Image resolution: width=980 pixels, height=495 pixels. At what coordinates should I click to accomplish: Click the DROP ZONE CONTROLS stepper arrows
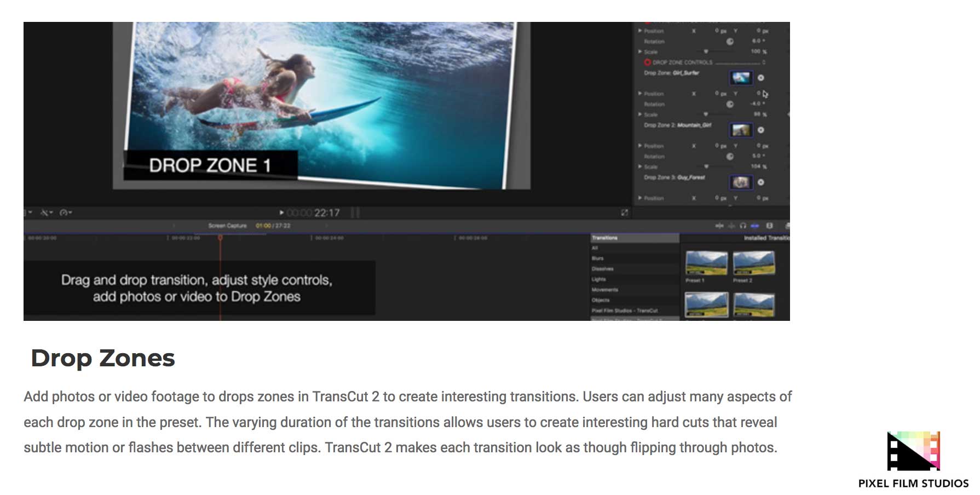[x=764, y=62]
